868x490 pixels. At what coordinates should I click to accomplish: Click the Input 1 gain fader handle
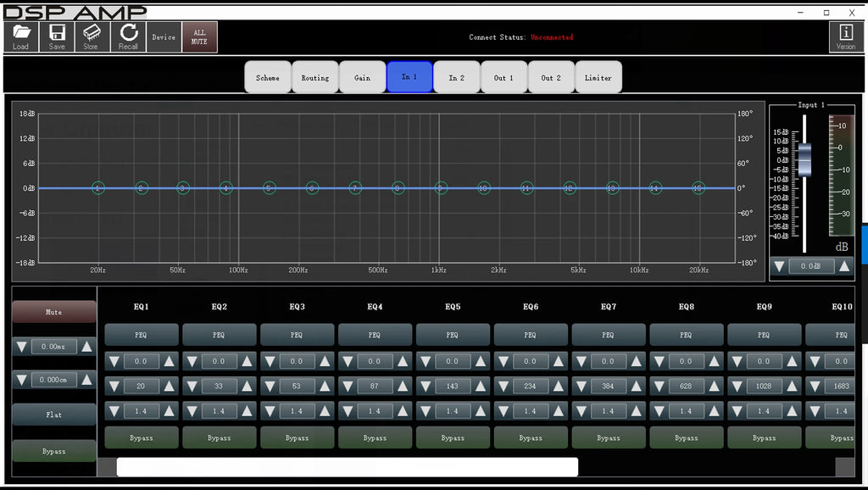coord(804,160)
